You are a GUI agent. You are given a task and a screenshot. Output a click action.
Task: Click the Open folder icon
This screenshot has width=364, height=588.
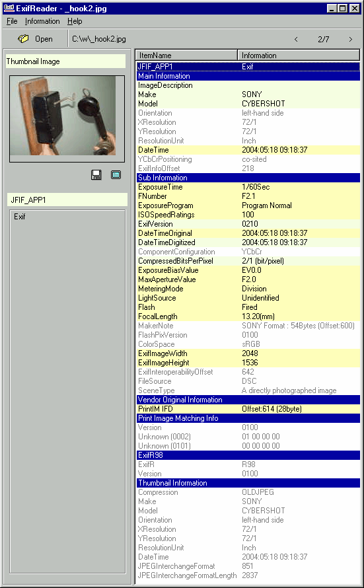23,38
